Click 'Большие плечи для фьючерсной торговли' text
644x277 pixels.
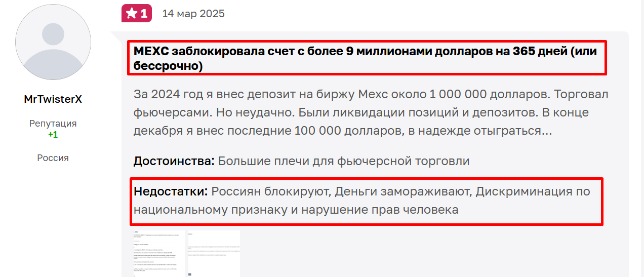(x=344, y=161)
